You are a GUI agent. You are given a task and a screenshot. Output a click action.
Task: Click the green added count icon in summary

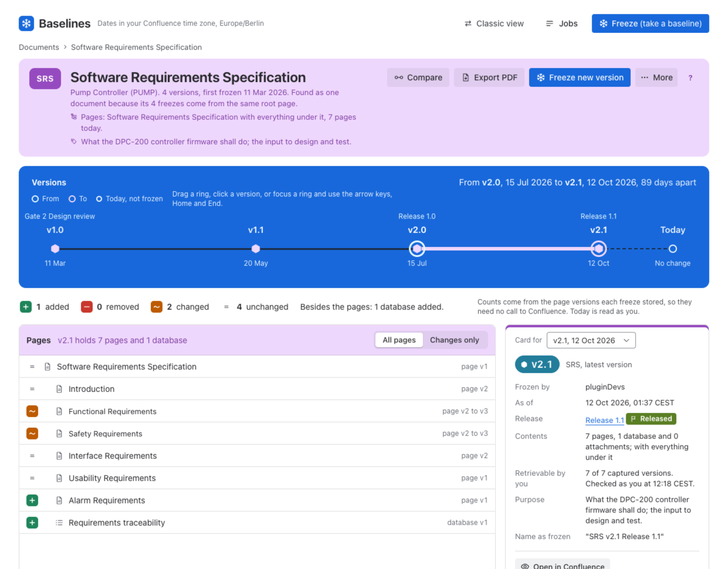click(x=26, y=307)
